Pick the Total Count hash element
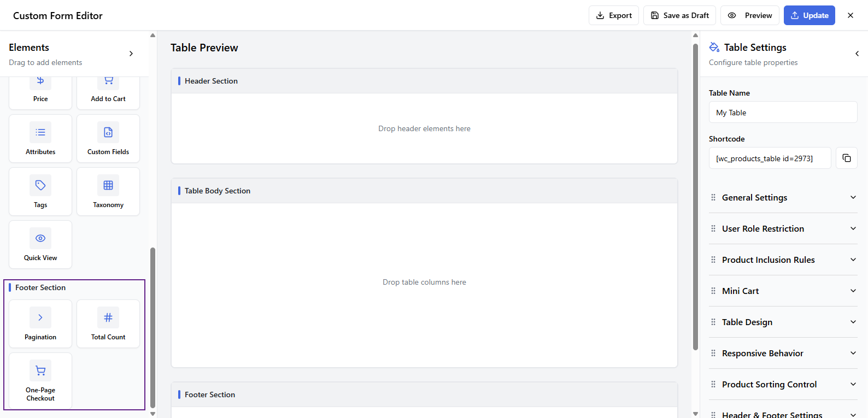 click(108, 323)
